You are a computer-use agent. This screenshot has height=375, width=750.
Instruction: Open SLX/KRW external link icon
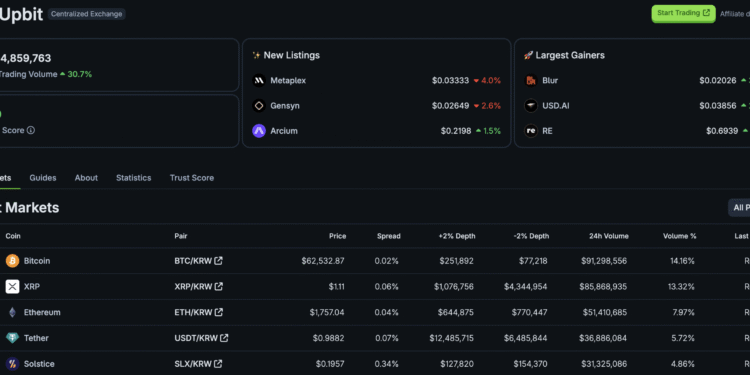218,364
